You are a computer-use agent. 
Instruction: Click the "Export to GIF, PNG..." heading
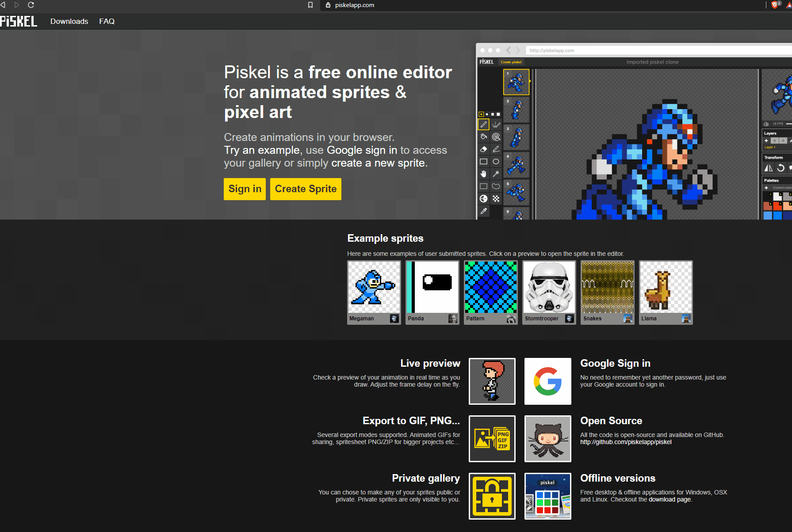pyautogui.click(x=411, y=421)
